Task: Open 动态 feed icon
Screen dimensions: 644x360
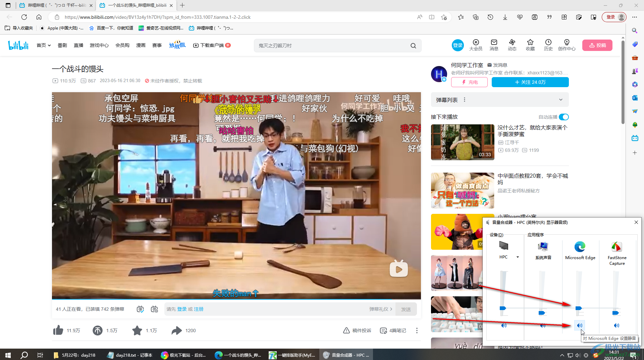Action: (x=512, y=45)
